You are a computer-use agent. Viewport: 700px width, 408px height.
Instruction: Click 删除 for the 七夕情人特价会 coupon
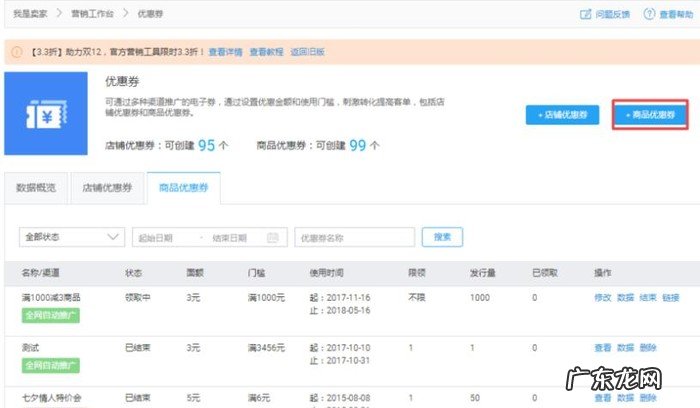tap(648, 398)
